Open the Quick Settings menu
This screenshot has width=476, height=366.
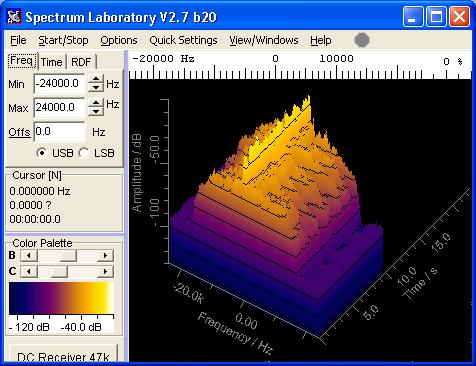(183, 40)
